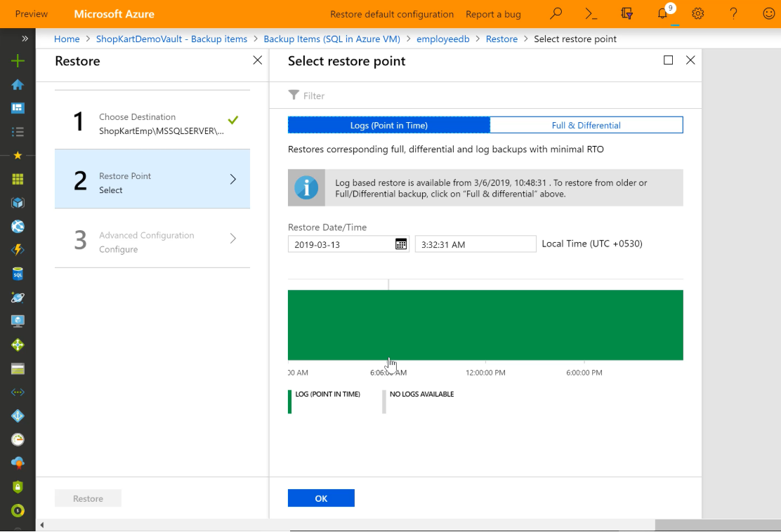This screenshot has width=781, height=532.
Task: Open Storage accounts icon in sidebar
Action: pyautogui.click(x=18, y=368)
